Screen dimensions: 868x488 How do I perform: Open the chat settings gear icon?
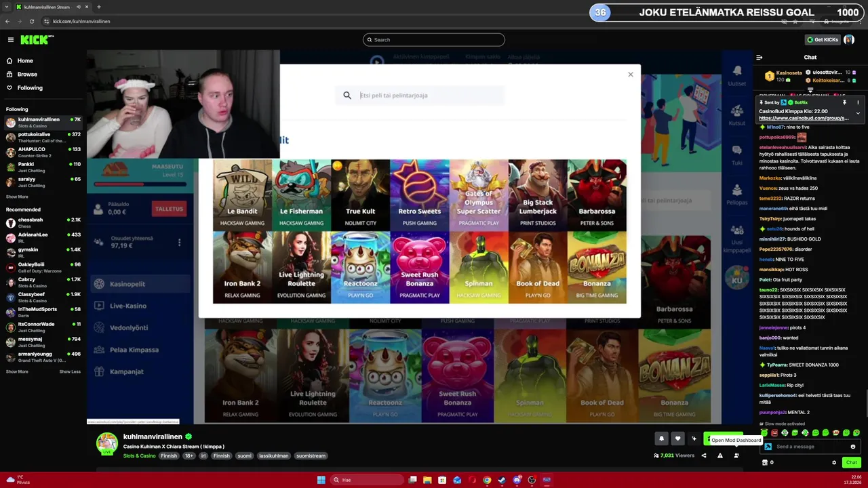[x=834, y=463]
